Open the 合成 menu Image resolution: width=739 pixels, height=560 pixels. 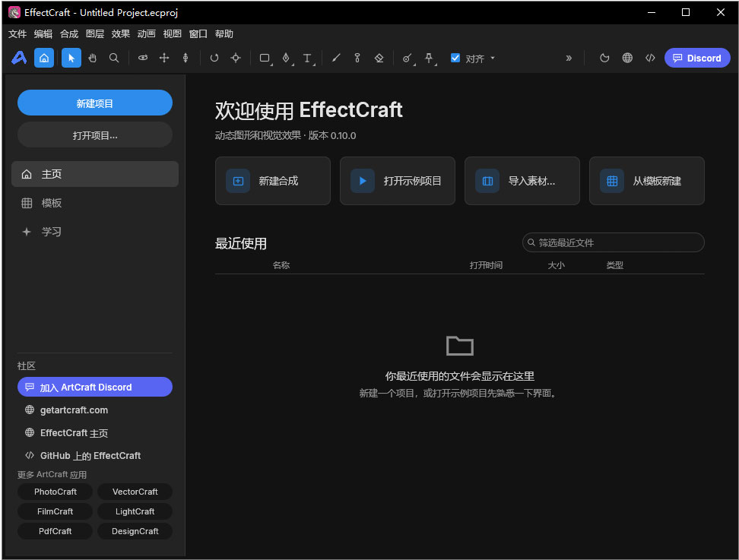69,34
